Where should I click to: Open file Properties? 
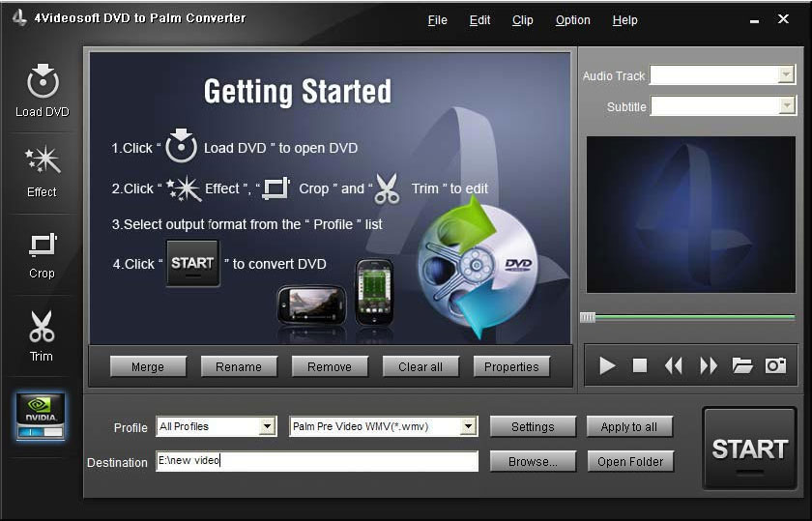click(511, 366)
